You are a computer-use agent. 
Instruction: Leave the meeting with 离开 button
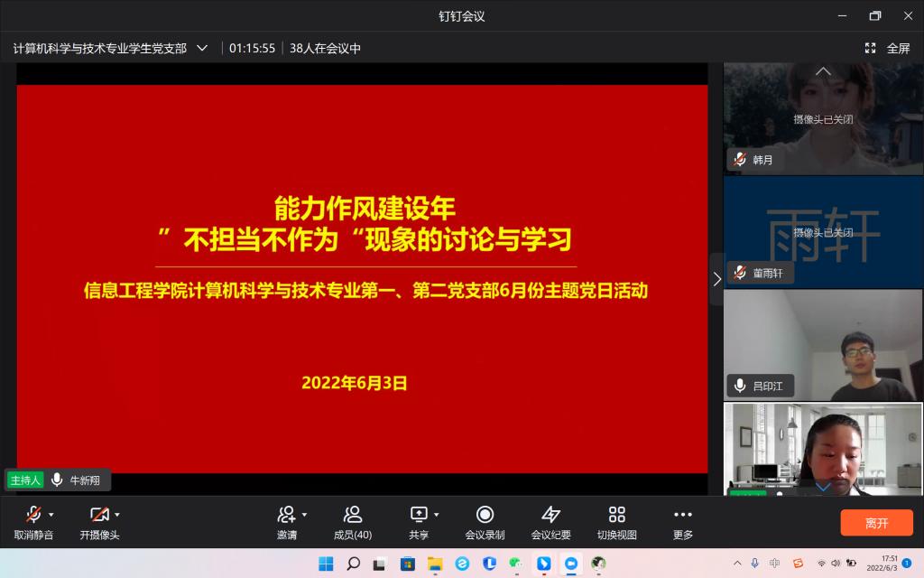(876, 523)
